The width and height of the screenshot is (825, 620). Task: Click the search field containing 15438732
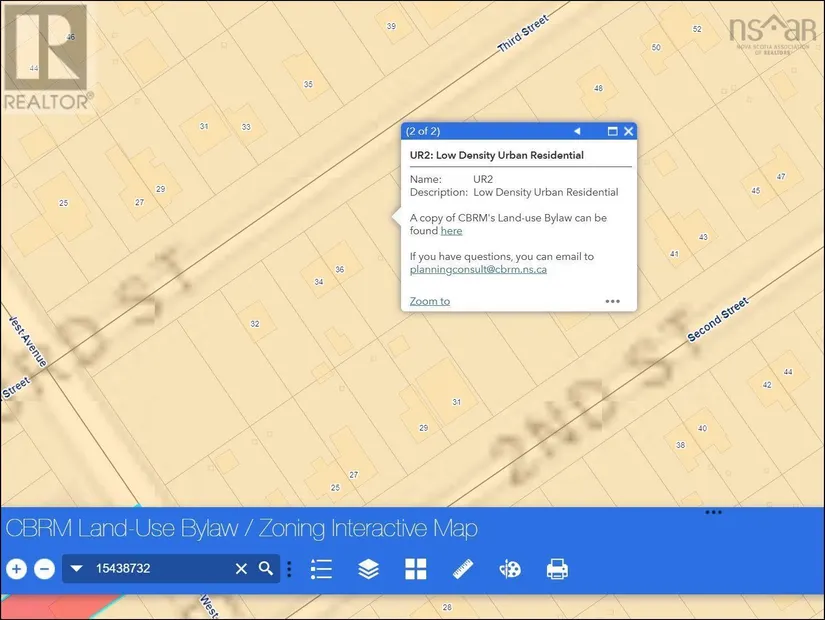tap(160, 569)
